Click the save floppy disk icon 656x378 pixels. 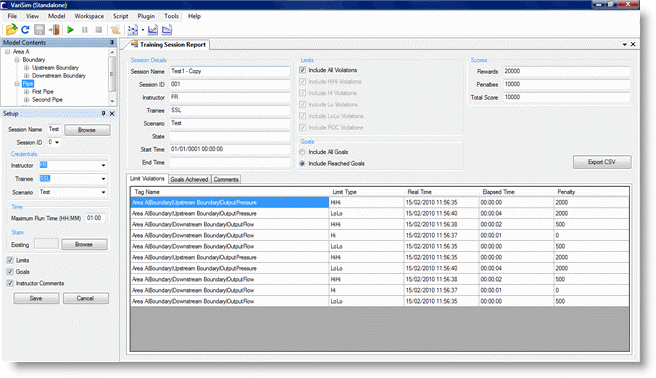39,30
